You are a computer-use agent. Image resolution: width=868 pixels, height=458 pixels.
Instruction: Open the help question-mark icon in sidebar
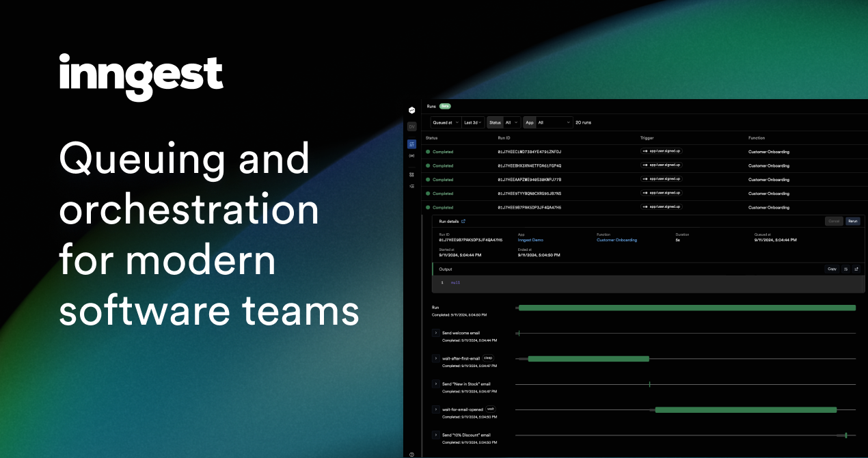tap(411, 454)
